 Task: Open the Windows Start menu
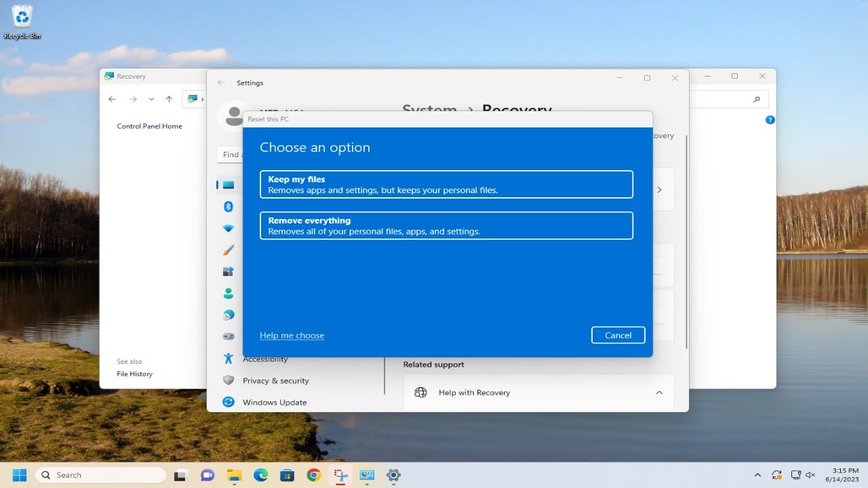[20, 475]
